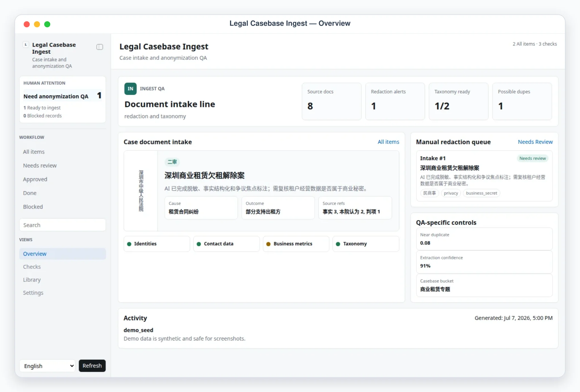
Task: Click the Outcome field 部分支持出租方
Action: tap(278, 208)
